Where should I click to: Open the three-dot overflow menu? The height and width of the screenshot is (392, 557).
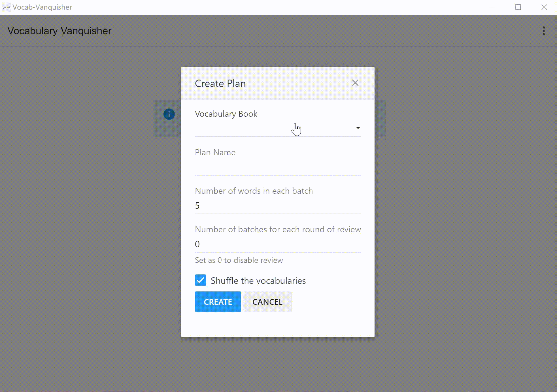click(x=544, y=31)
